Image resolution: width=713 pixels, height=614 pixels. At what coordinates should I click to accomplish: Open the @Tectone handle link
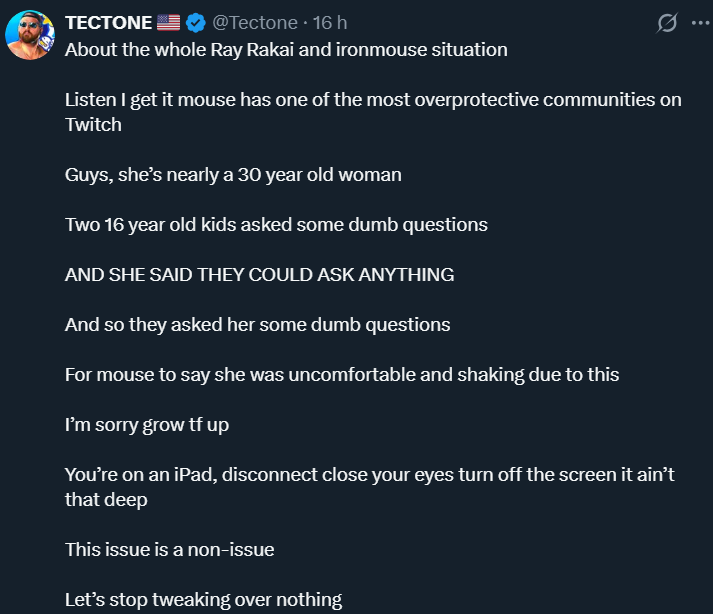255,22
